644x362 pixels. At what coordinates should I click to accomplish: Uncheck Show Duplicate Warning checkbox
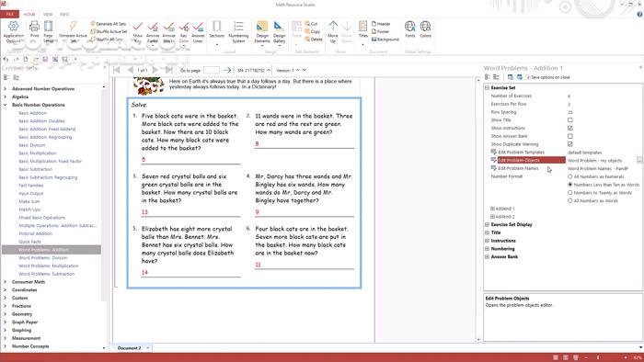(x=570, y=144)
